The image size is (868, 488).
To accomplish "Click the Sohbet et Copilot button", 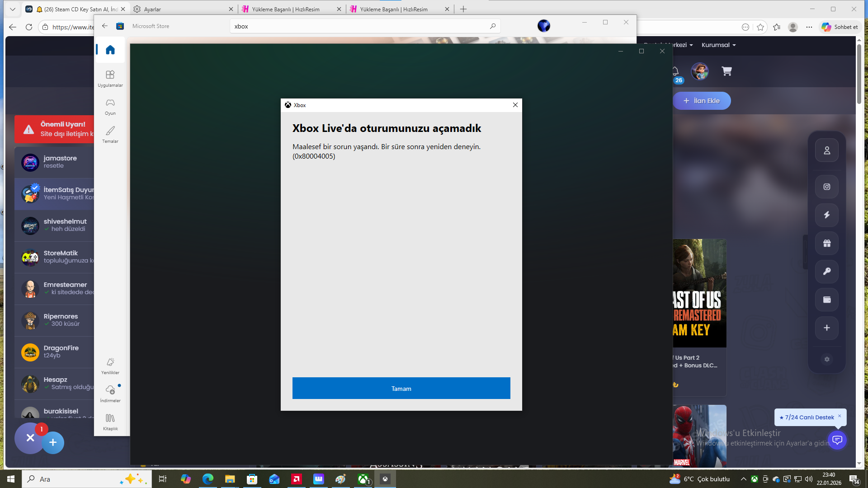I will click(840, 27).
